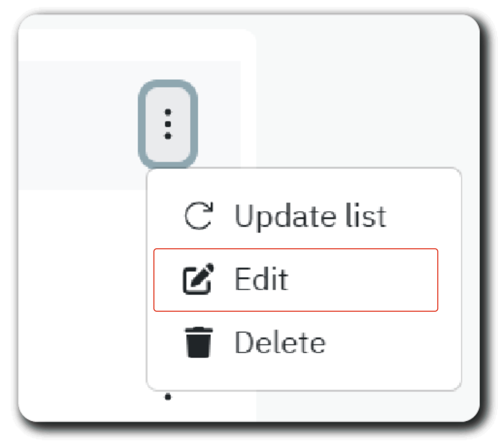Image resolution: width=498 pixels, height=448 pixels.
Task: Click the bottom dot of the vertical ellipsis
Action: tap(168, 136)
